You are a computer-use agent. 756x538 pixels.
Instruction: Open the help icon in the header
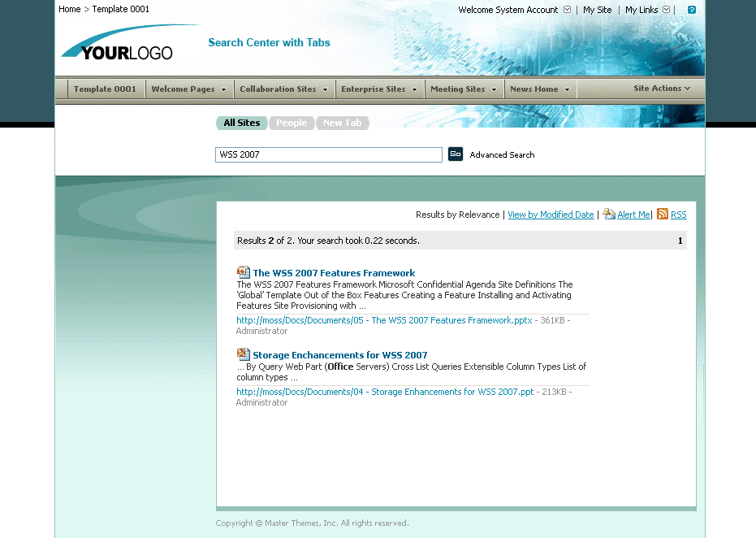(691, 9)
